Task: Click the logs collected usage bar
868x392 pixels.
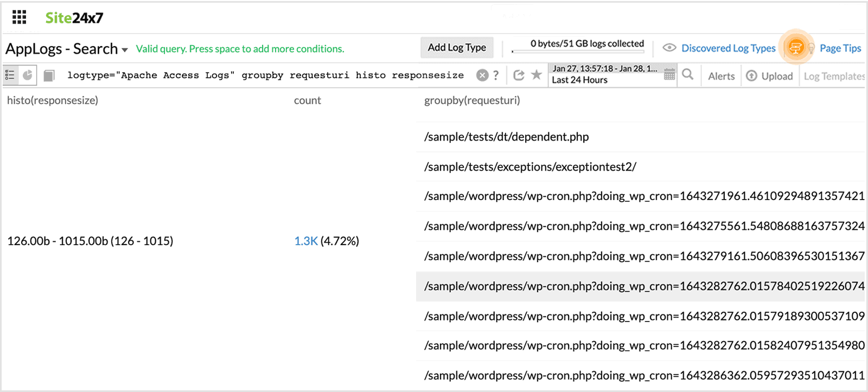Action: pyautogui.click(x=578, y=51)
